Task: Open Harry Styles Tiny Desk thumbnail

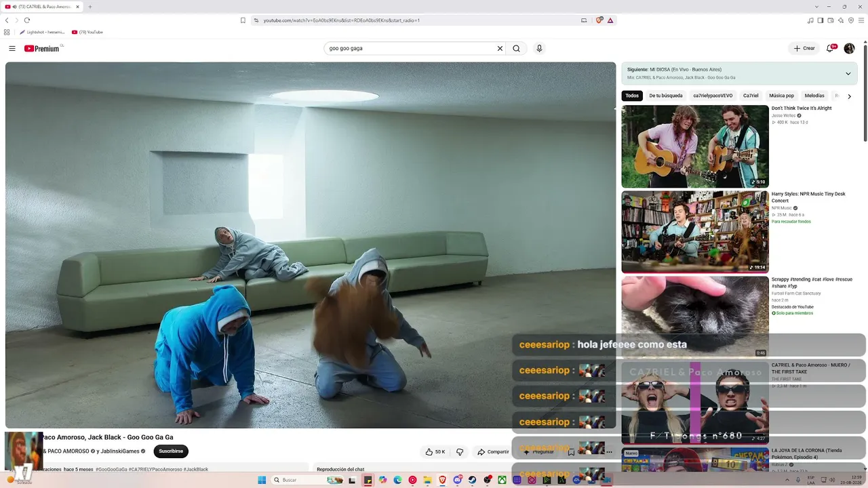Action: click(x=695, y=232)
